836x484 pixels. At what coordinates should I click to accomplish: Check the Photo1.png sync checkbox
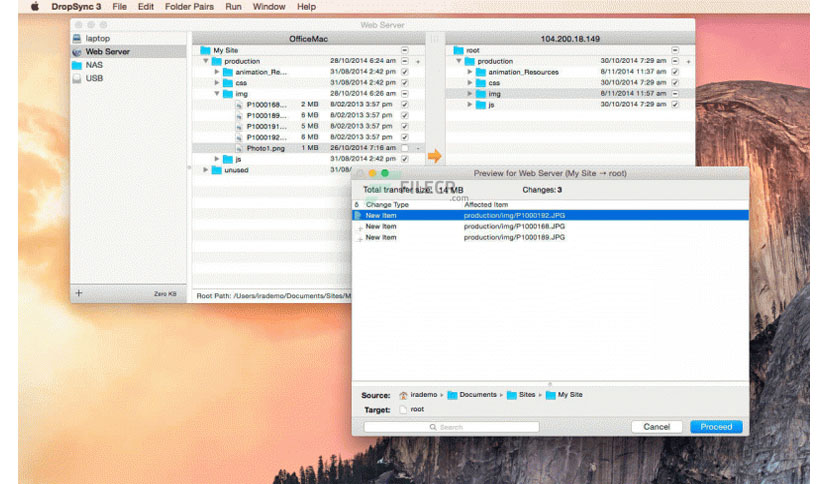(405, 148)
